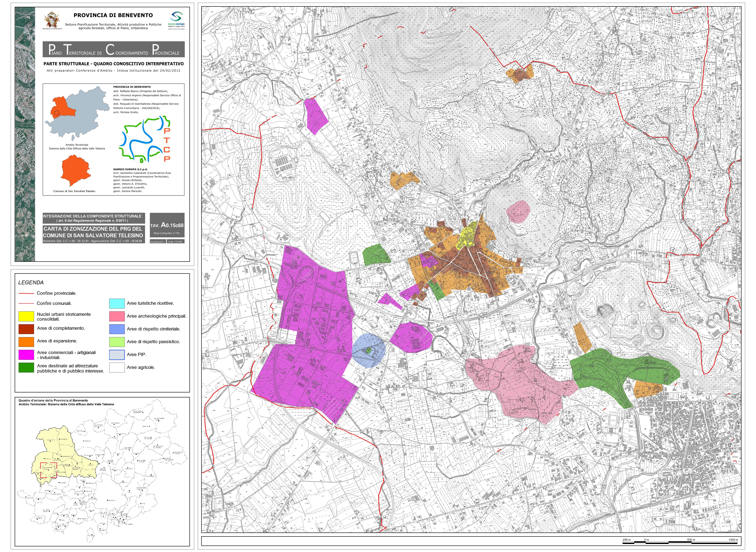Click the Comune di San Salvatore Telesino caption

click(x=74, y=191)
